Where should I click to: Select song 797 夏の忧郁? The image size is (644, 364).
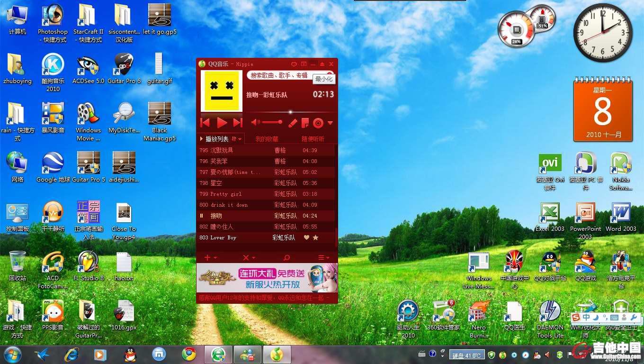tap(266, 172)
